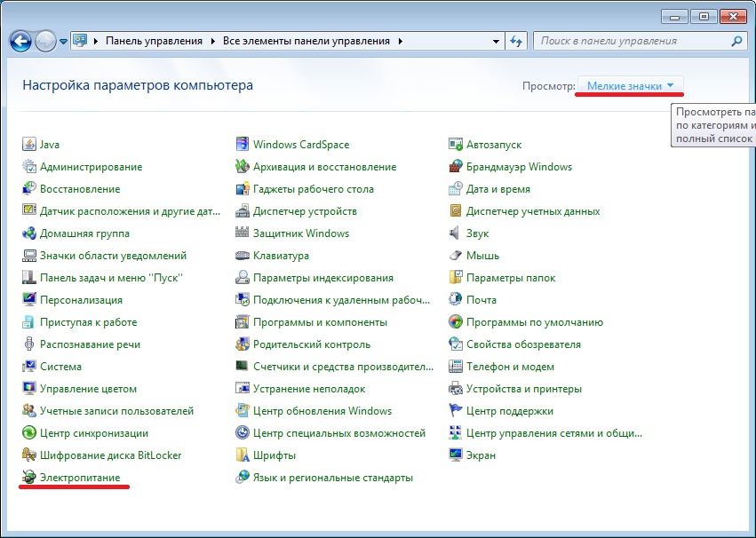Select Все элементы панели управления breadcrumb
Viewport: 756px width, 538px height.
click(x=306, y=41)
